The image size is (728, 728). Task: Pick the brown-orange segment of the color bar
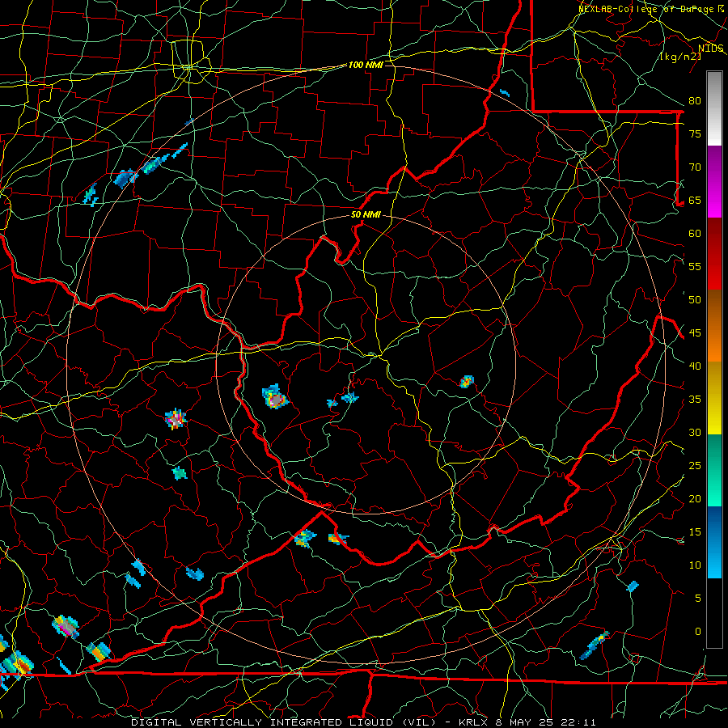click(714, 326)
